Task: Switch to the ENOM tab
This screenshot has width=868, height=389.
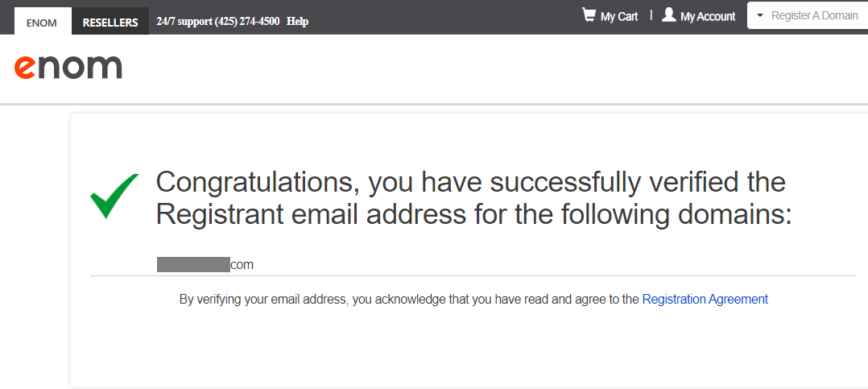Action: (42, 23)
